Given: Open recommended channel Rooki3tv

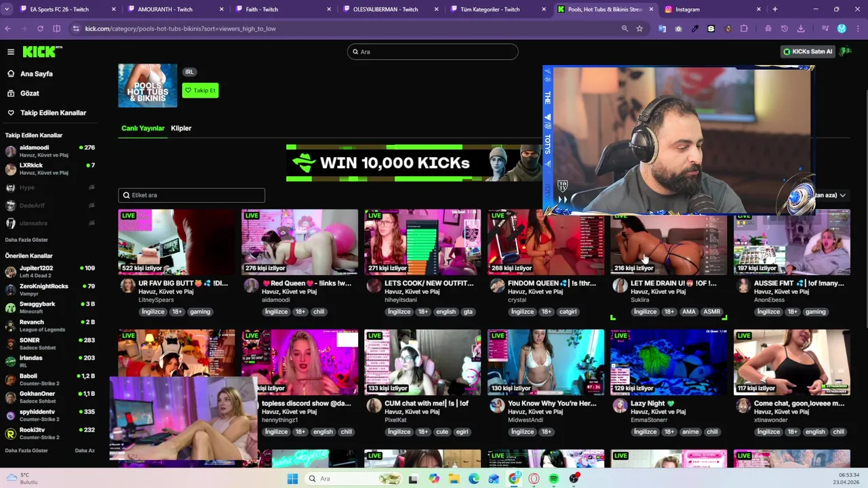Looking at the screenshot, I should pos(49,432).
